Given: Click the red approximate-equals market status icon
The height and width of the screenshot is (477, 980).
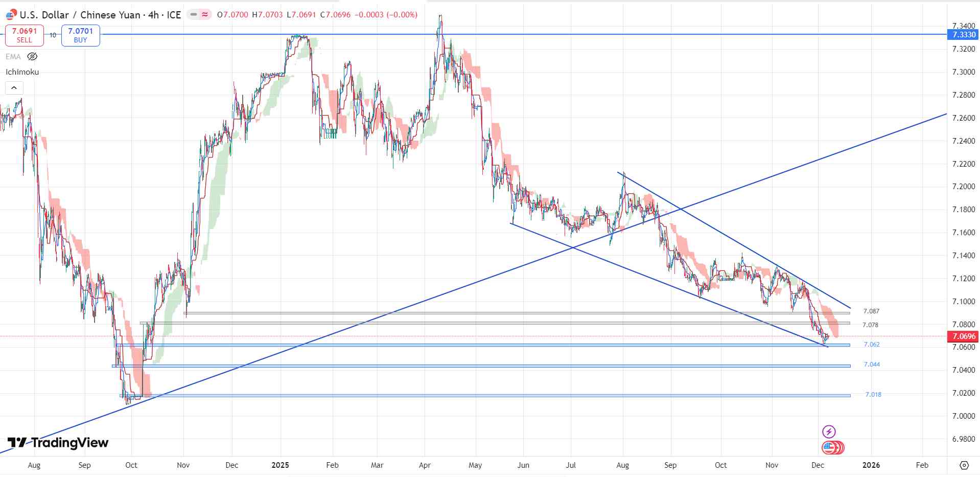Looking at the screenshot, I should coord(205,15).
